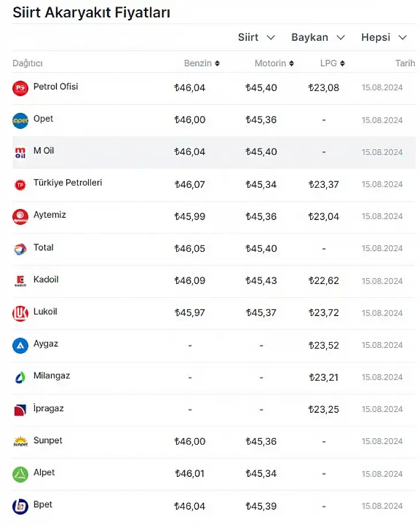This screenshot has width=420, height=527.
Task: Click the Aygaz blue logo
Action: pyautogui.click(x=20, y=346)
